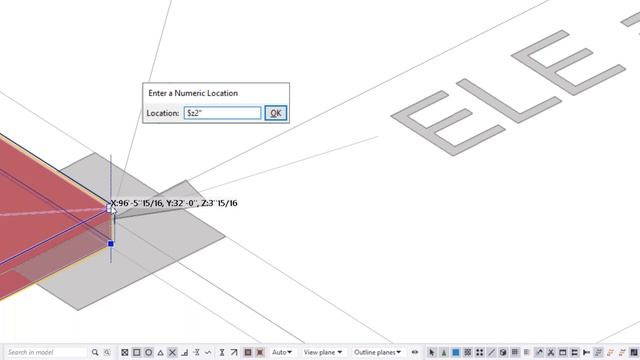This screenshot has height=360, width=640.
Task: Toggle the Select cuts scissors switch
Action: (551, 352)
